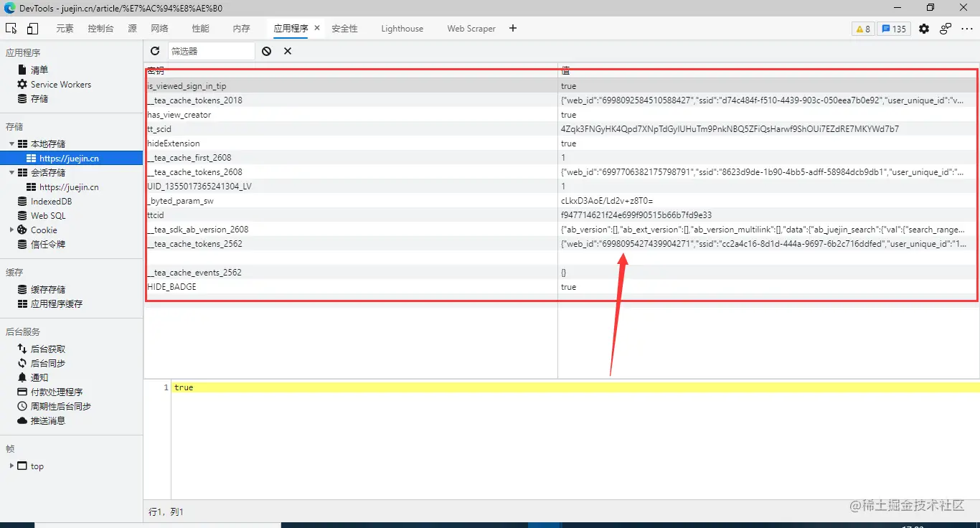Image resolution: width=980 pixels, height=528 pixels.
Task: Open the messages counter showing 135
Action: pos(894,29)
